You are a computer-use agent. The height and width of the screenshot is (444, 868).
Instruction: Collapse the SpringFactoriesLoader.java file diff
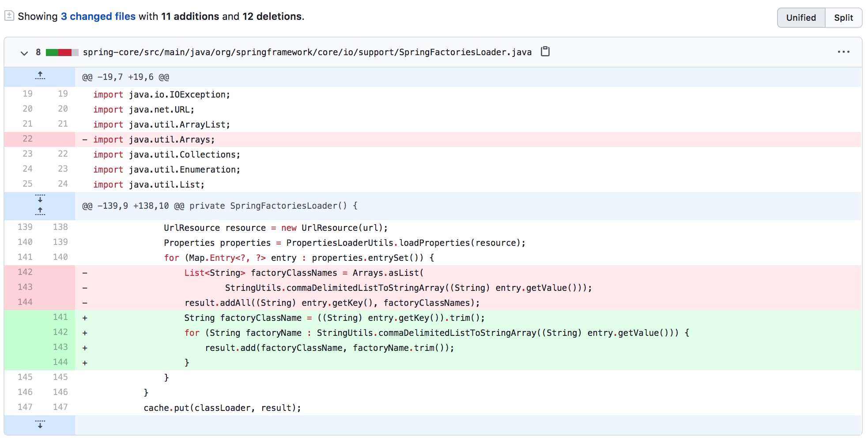[x=24, y=53]
